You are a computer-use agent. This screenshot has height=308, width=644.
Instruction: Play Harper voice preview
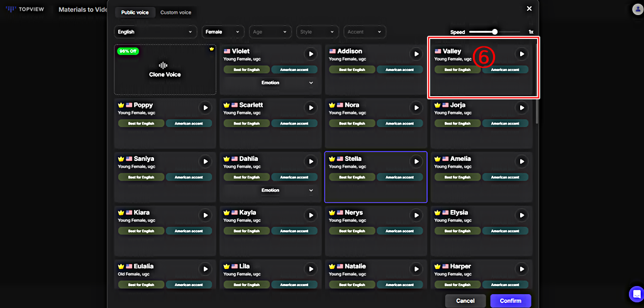click(x=521, y=269)
